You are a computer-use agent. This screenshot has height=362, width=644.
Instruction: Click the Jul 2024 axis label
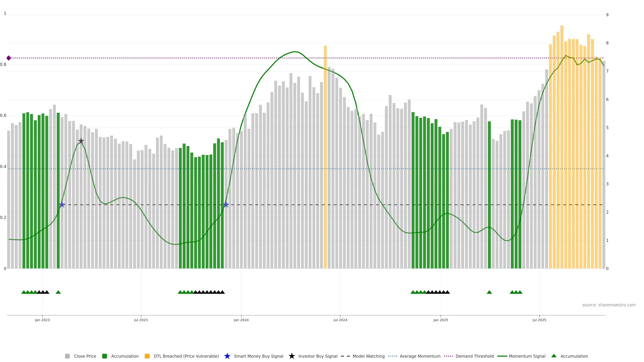pyautogui.click(x=340, y=320)
